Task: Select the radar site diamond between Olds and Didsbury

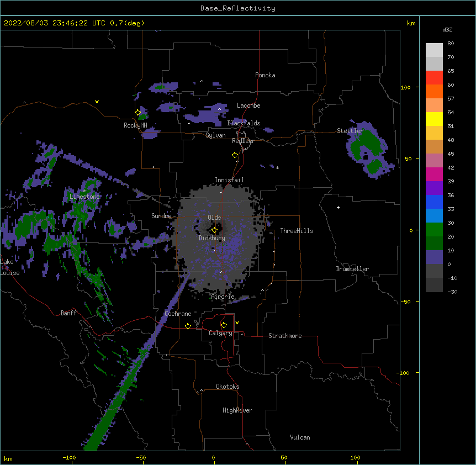Action: 215,230
